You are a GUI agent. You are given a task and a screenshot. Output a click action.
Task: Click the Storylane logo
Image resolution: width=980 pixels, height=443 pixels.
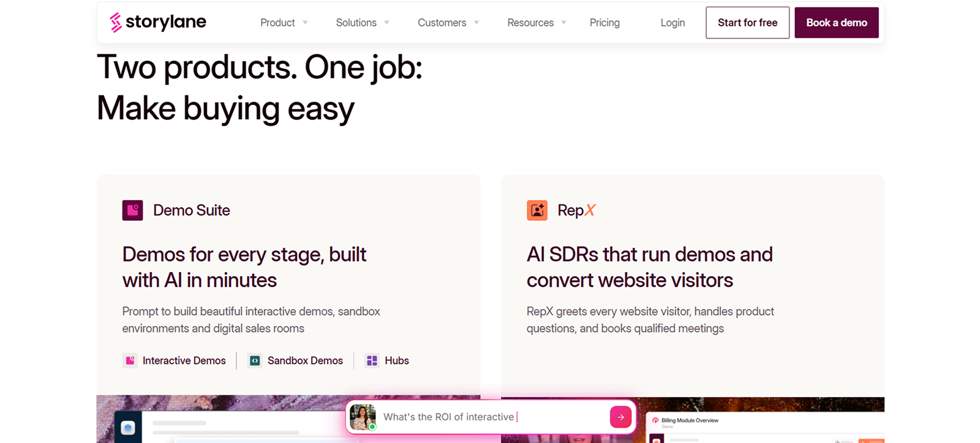(158, 23)
